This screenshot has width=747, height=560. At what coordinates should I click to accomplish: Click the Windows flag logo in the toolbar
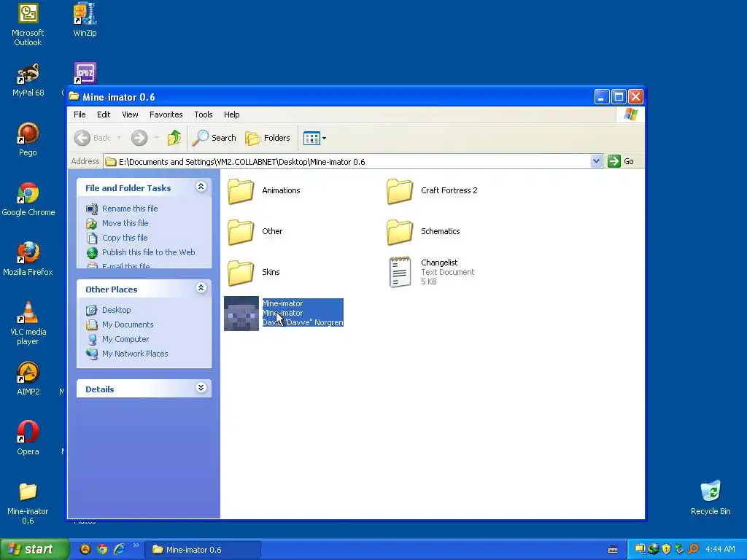click(x=631, y=114)
